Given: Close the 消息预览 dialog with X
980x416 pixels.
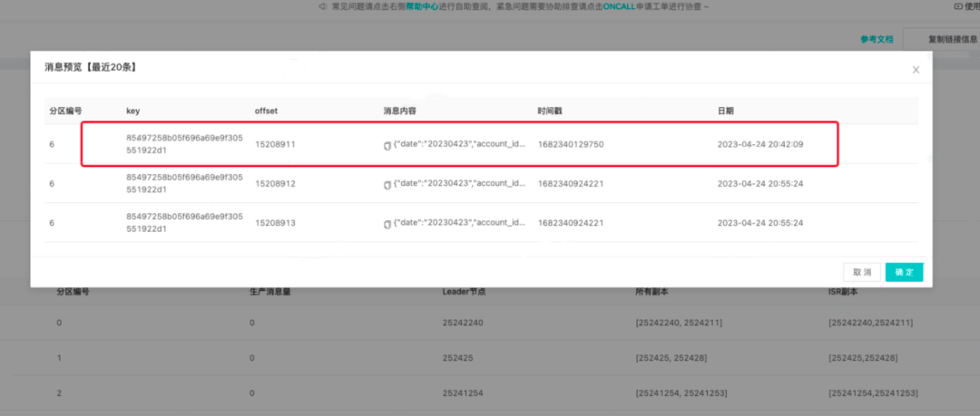Looking at the screenshot, I should [x=916, y=70].
